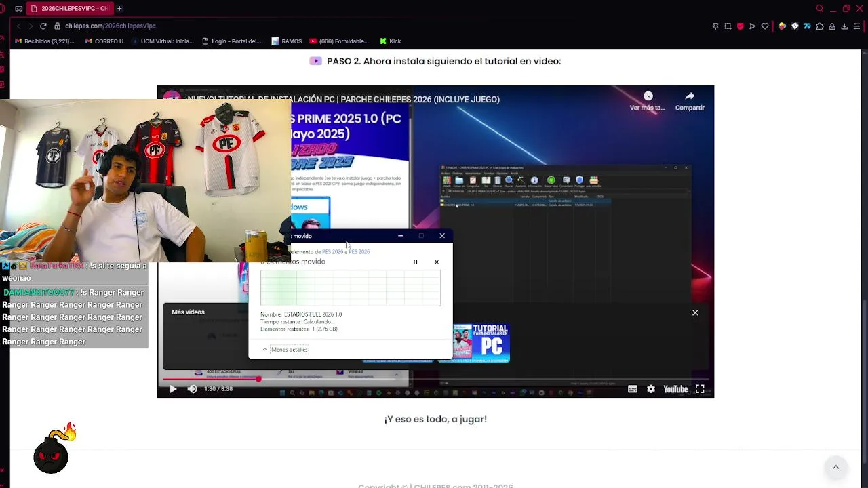Image resolution: width=868 pixels, height=488 pixels.
Task: Mute the YouTube video volume
Action: (192, 389)
